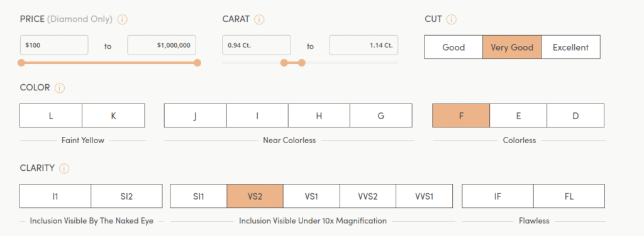This screenshot has width=644, height=236.
Task: Pick the G near-colorless color
Action: pyautogui.click(x=380, y=115)
